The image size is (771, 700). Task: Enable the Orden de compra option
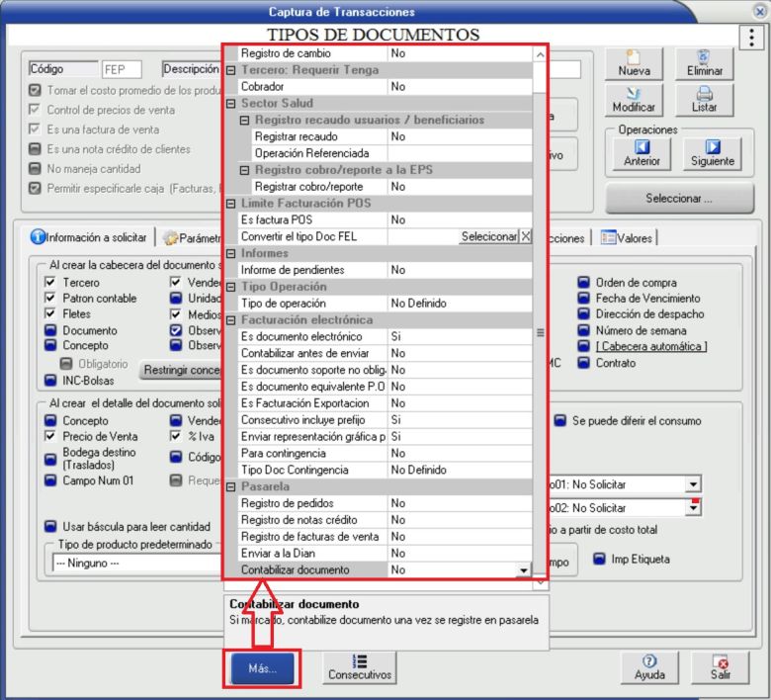[584, 283]
